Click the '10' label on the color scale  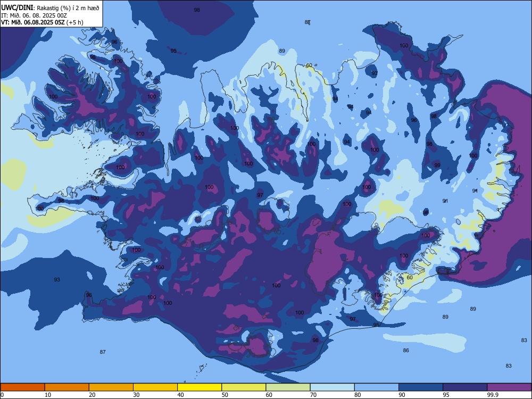click(48, 395)
